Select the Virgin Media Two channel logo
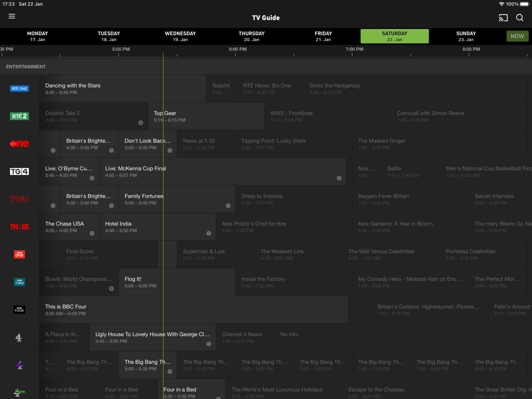532x399 pixels. (x=19, y=199)
